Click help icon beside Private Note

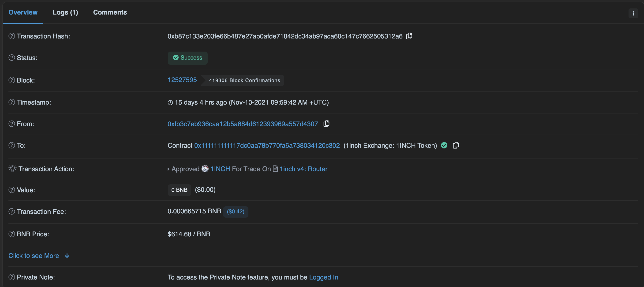(x=12, y=277)
